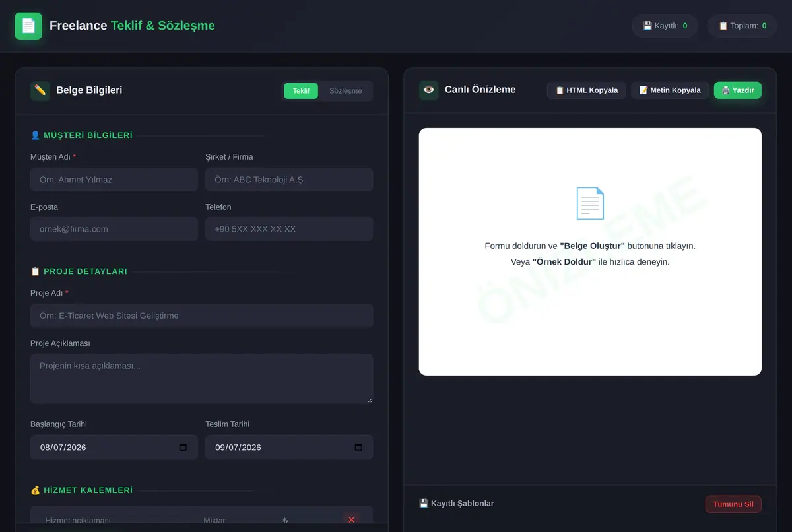Open calendar picker for Başlangıç Tarihi
This screenshot has width=792, height=532.
pos(183,448)
